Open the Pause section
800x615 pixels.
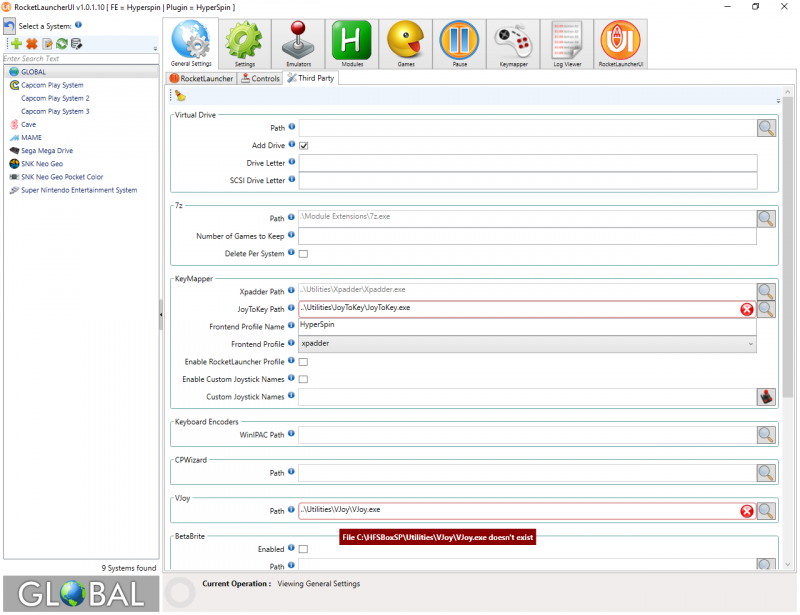pos(460,44)
